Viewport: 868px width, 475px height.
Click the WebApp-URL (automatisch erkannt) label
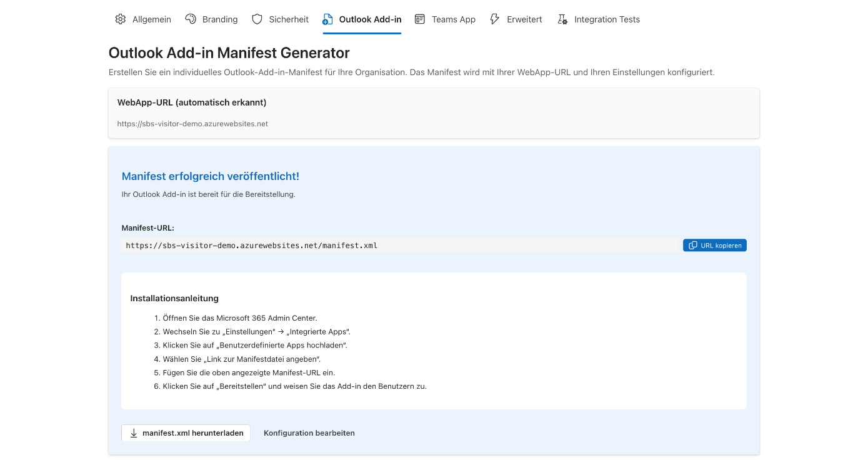click(192, 102)
